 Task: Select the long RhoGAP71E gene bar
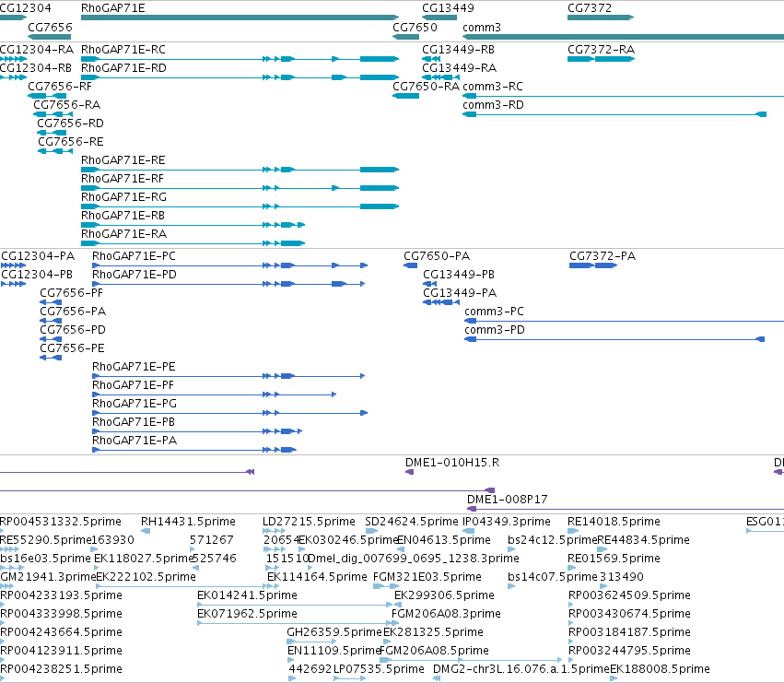(x=240, y=18)
